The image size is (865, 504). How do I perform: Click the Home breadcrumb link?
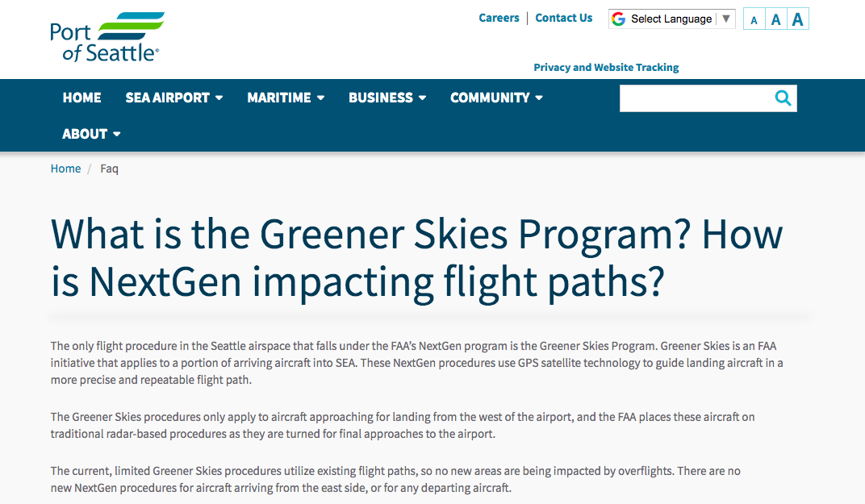click(x=65, y=169)
